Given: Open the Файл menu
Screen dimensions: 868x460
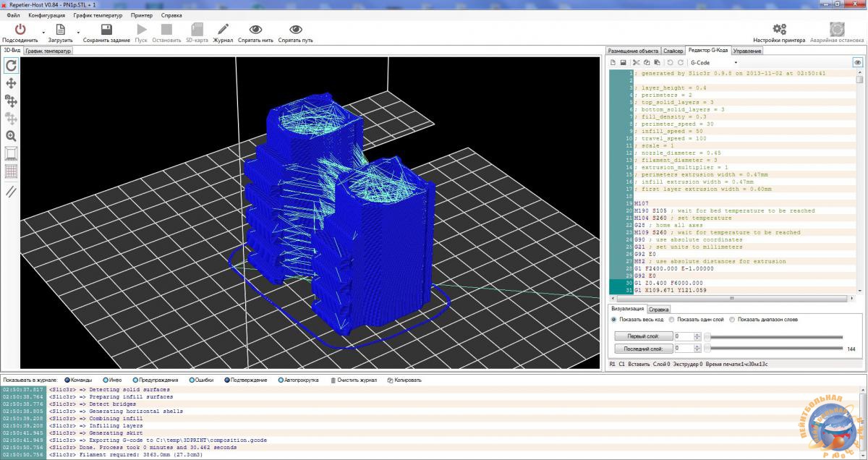Looking at the screenshot, I should [x=13, y=15].
